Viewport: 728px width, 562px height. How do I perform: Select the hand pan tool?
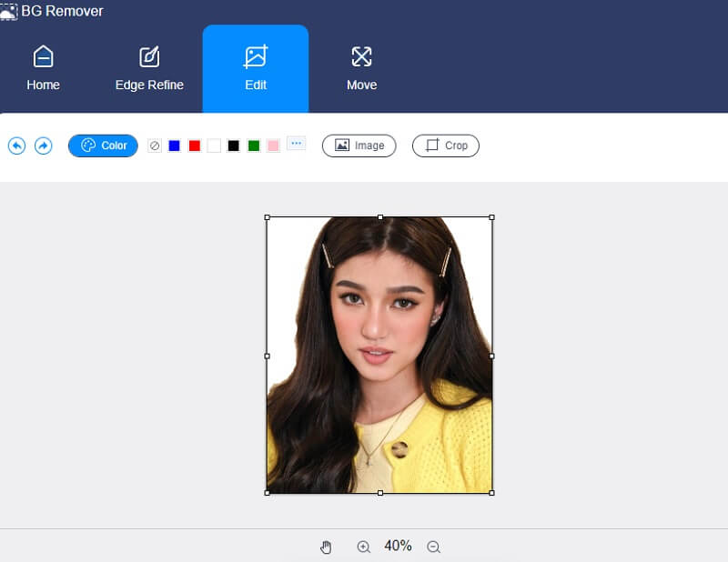(326, 547)
